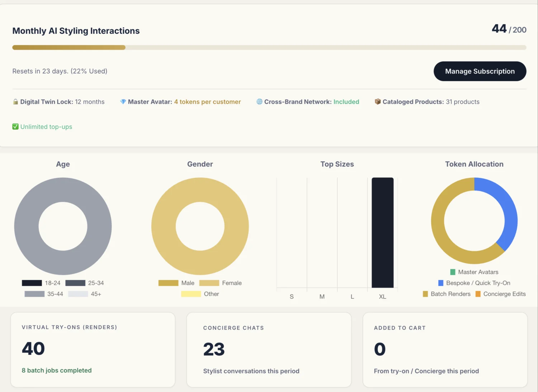This screenshot has width=538, height=392.
Task: Click '8 batch jobs completed' text
Action: [57, 370]
